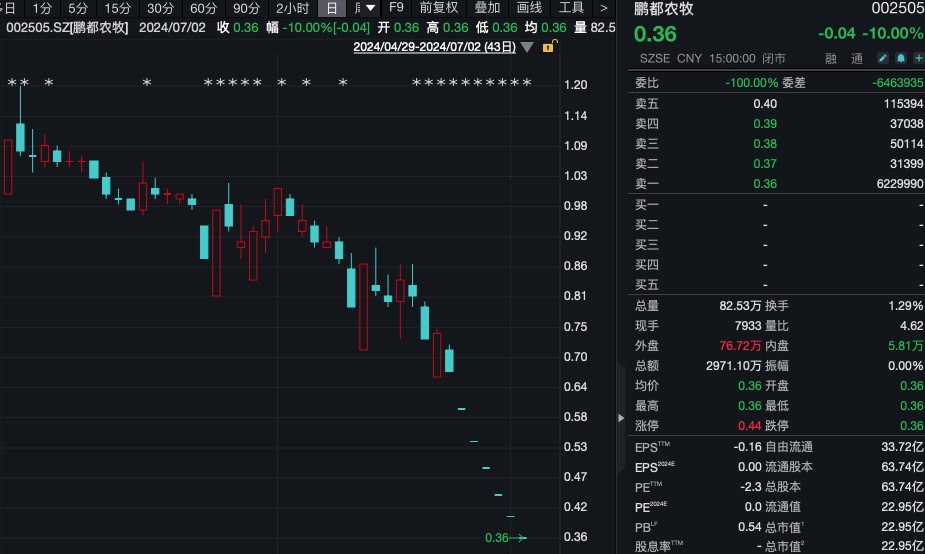Open the period dropdown arrow after 日
Image resolution: width=925 pixels, height=554 pixels.
(x=371, y=8)
